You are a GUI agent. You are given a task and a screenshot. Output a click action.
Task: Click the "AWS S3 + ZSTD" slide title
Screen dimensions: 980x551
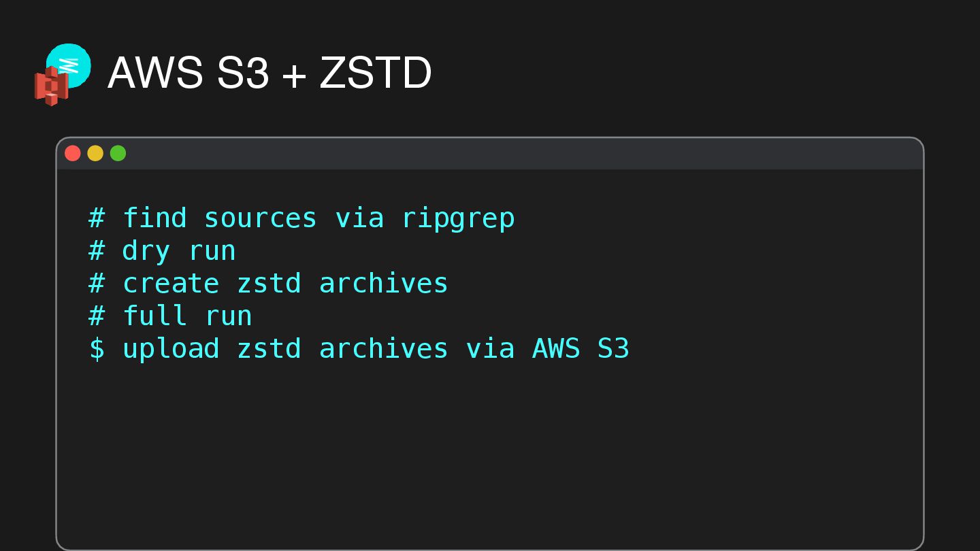(269, 73)
